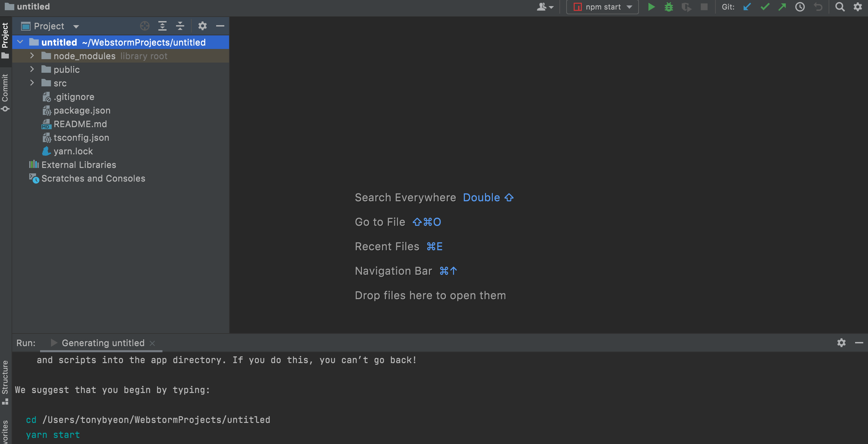The image size is (868, 444).
Task: Show Git history clock icon
Action: (800, 7)
